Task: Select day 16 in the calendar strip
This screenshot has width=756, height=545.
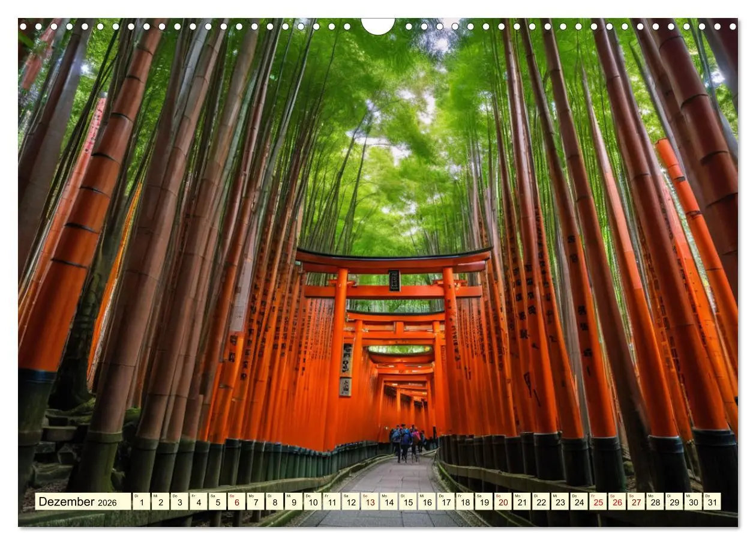Action: [427, 501]
